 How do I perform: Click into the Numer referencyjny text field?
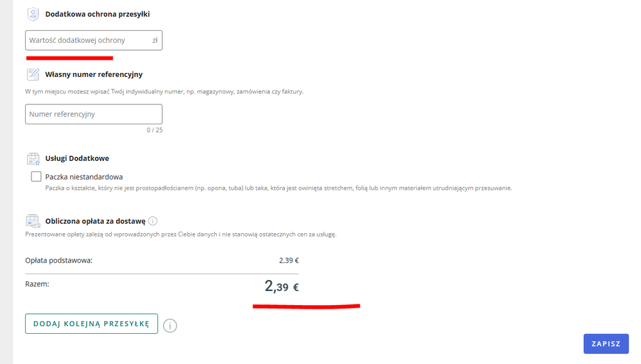click(x=94, y=114)
